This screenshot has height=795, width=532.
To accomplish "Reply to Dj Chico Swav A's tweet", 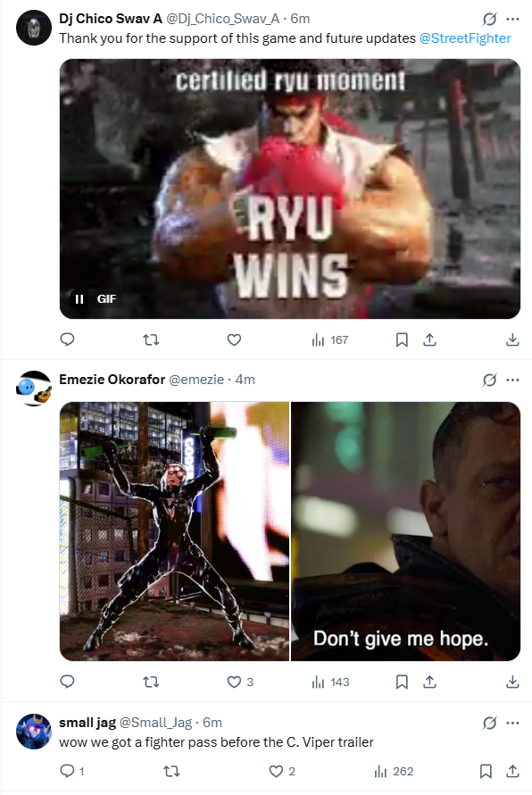I will (x=67, y=339).
